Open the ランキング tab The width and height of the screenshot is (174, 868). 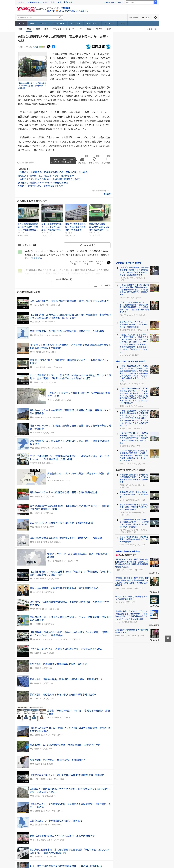coord(109,24)
